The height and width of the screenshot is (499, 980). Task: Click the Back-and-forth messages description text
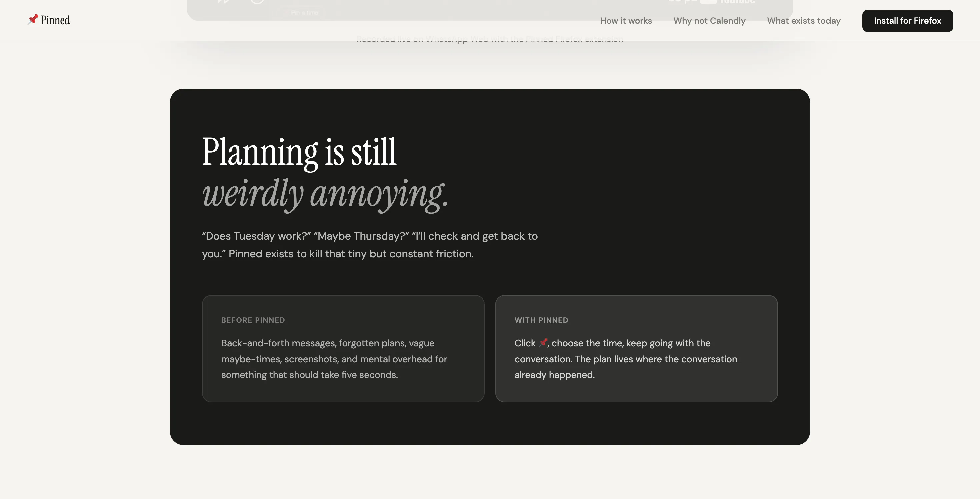point(334,359)
